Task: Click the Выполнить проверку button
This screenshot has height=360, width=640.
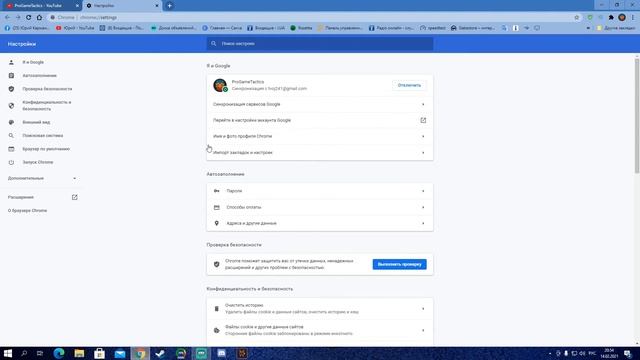Action: click(x=399, y=264)
